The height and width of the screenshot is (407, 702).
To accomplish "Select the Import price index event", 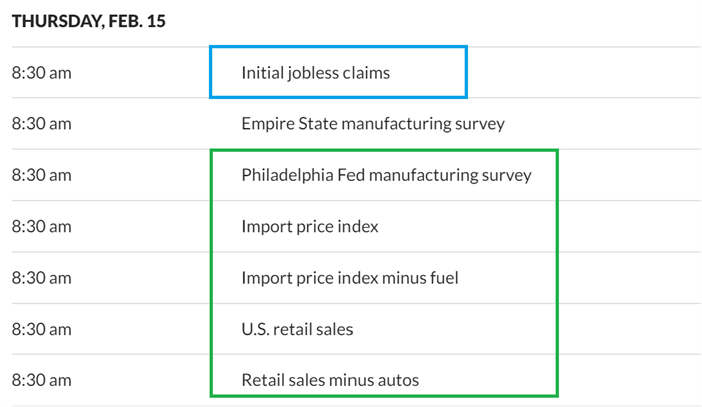I will (x=310, y=226).
